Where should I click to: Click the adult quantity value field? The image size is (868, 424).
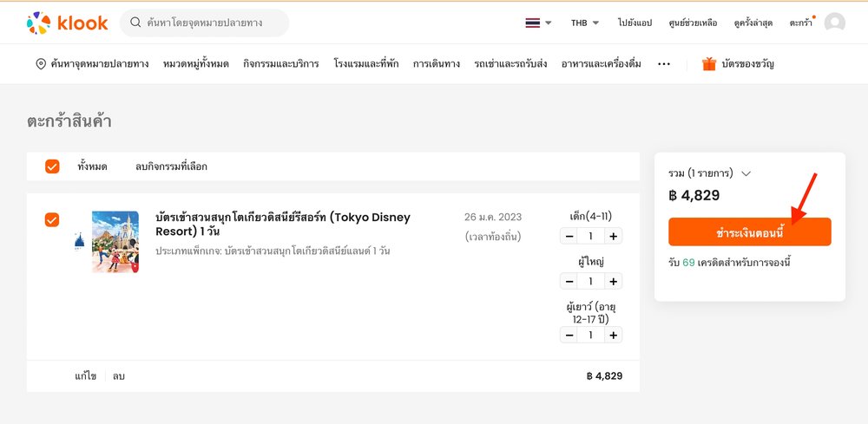[x=590, y=282]
